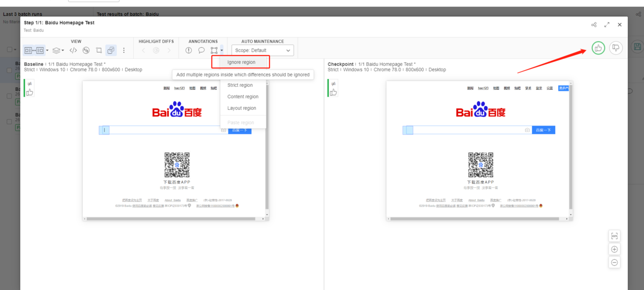The width and height of the screenshot is (644, 290).
Task: Click the Last 3 batch runs heading
Action: coord(23,14)
